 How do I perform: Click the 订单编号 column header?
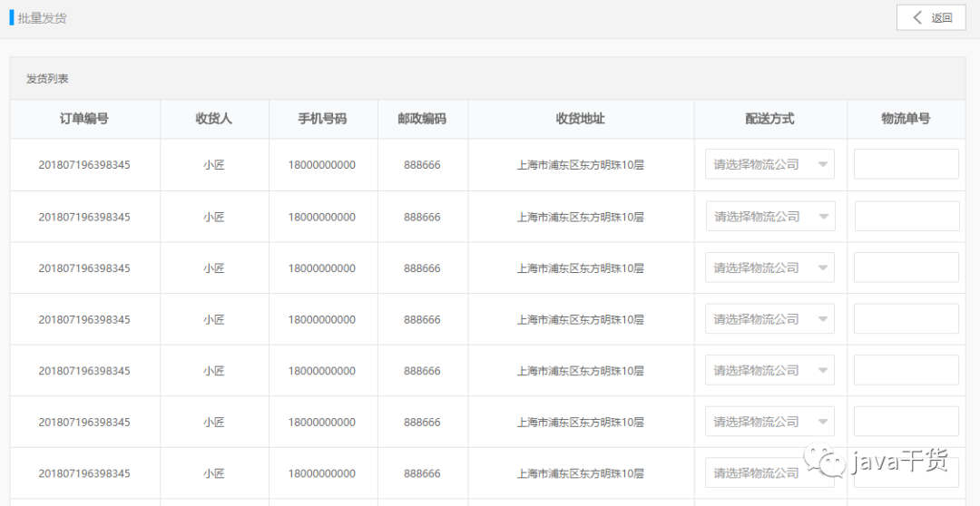tap(84, 119)
